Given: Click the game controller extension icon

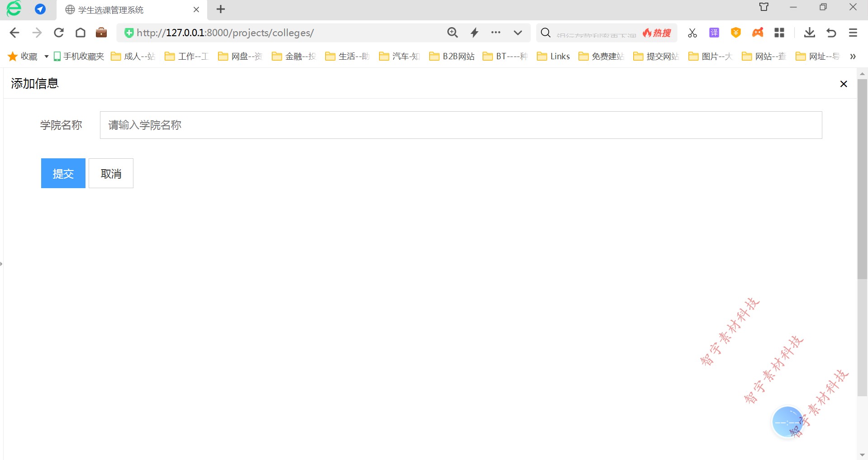Looking at the screenshot, I should 758,33.
